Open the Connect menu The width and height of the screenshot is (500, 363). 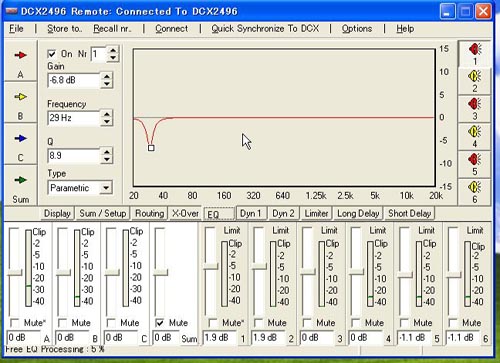tap(171, 29)
